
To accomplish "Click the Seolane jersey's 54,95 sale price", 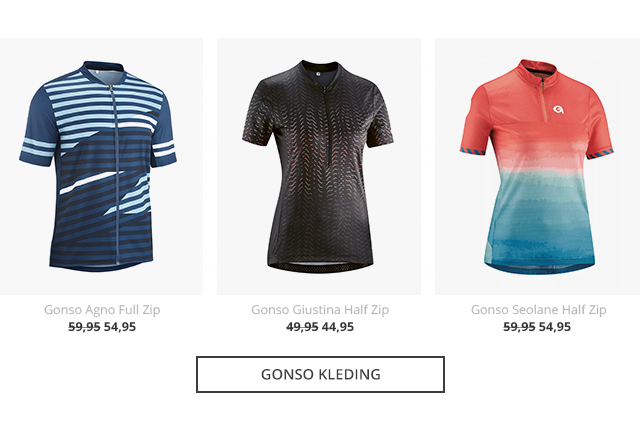I will pos(555,327).
